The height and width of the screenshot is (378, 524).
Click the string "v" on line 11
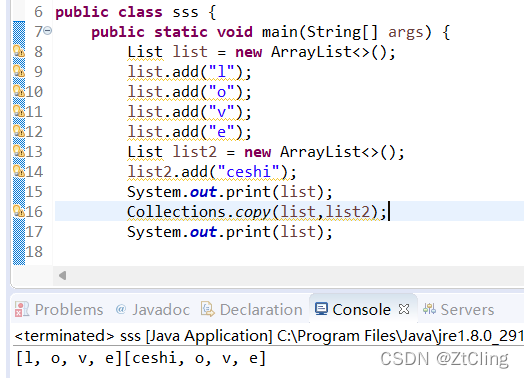point(222,112)
